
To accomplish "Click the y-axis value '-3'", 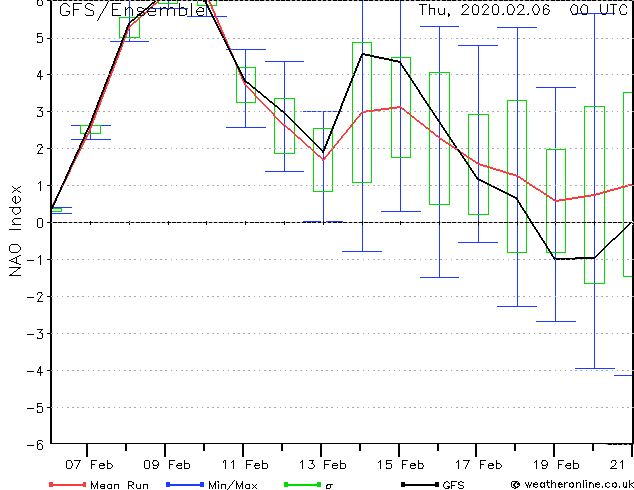I will [35, 334].
